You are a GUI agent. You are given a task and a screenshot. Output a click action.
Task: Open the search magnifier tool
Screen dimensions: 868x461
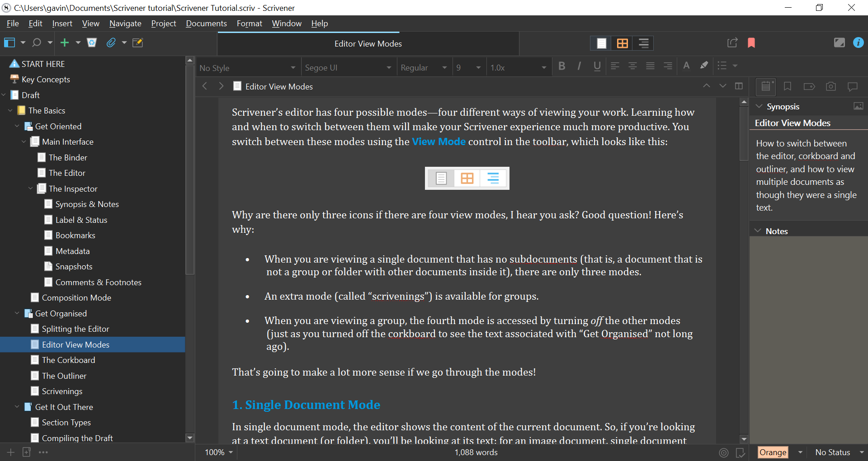pyautogui.click(x=37, y=42)
